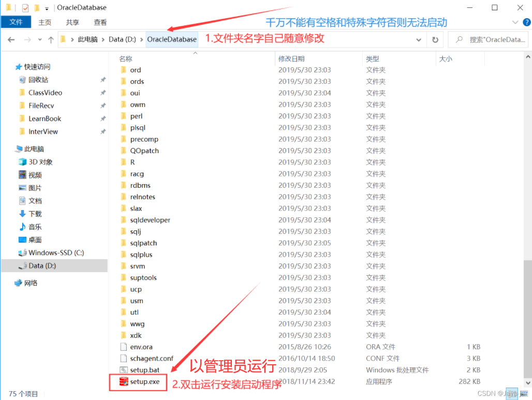Click the folder icon in the address bar

coord(62,39)
